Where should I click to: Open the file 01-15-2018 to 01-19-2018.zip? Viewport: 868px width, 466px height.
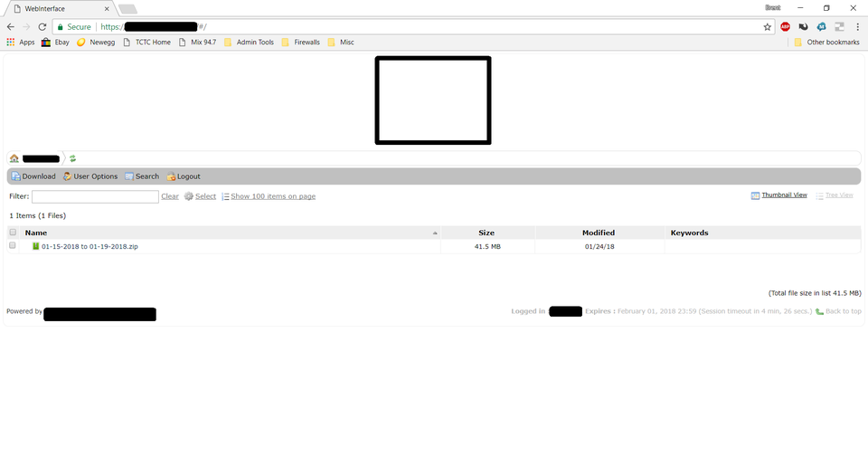coord(90,247)
